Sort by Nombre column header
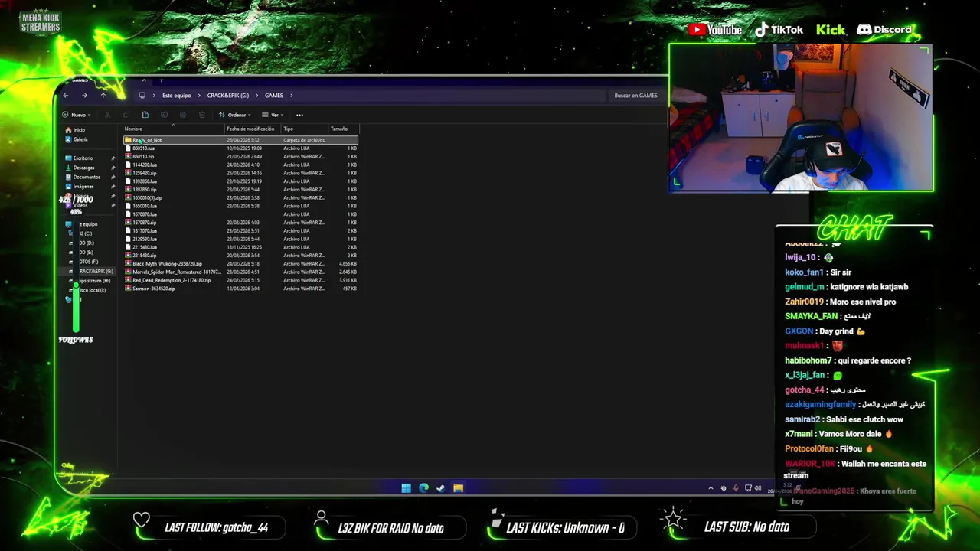The width and height of the screenshot is (980, 551). tap(174, 129)
